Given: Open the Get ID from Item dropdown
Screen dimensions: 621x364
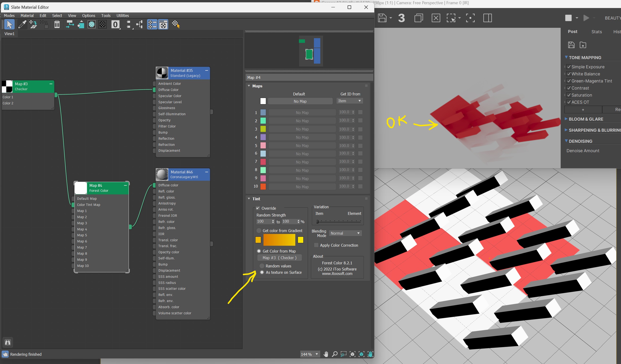Looking at the screenshot, I should tap(350, 101).
